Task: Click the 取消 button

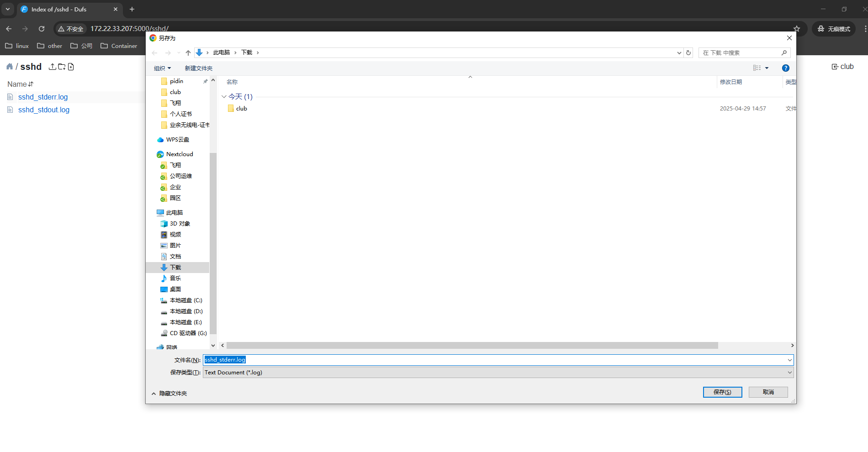Action: [x=768, y=392]
